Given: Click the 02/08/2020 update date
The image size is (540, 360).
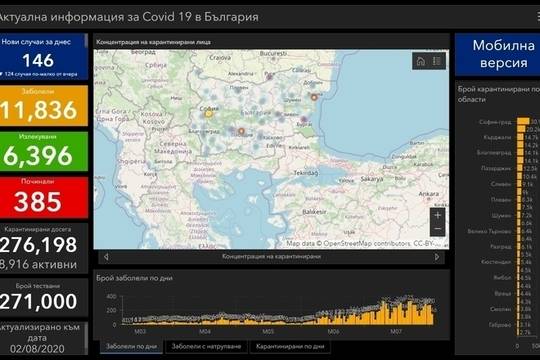Looking at the screenshot, I should tap(37, 349).
